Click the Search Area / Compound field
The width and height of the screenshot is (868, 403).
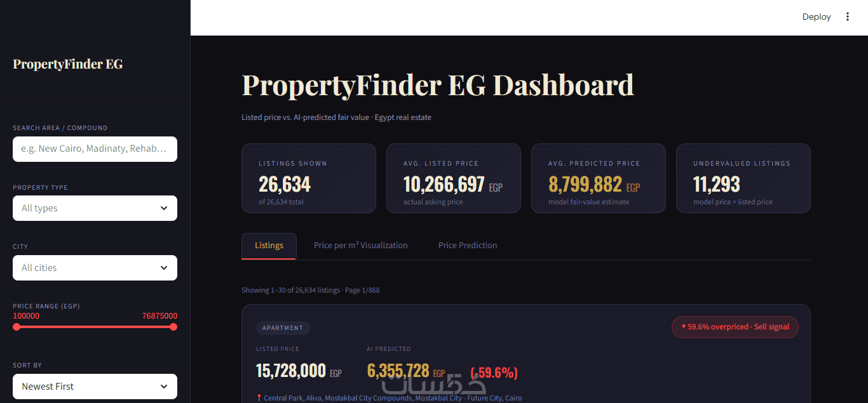95,149
